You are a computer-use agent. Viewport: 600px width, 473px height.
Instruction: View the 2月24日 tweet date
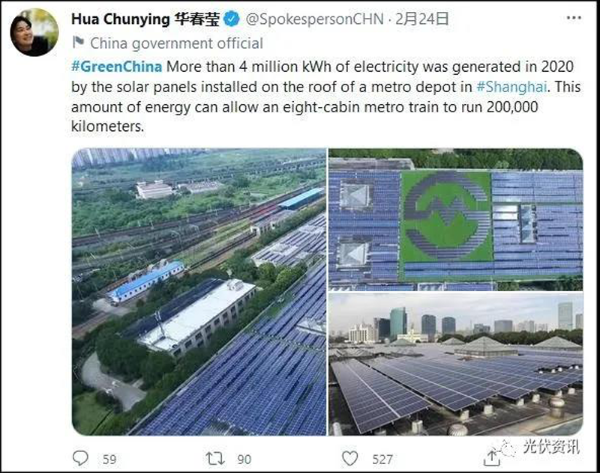422,19
